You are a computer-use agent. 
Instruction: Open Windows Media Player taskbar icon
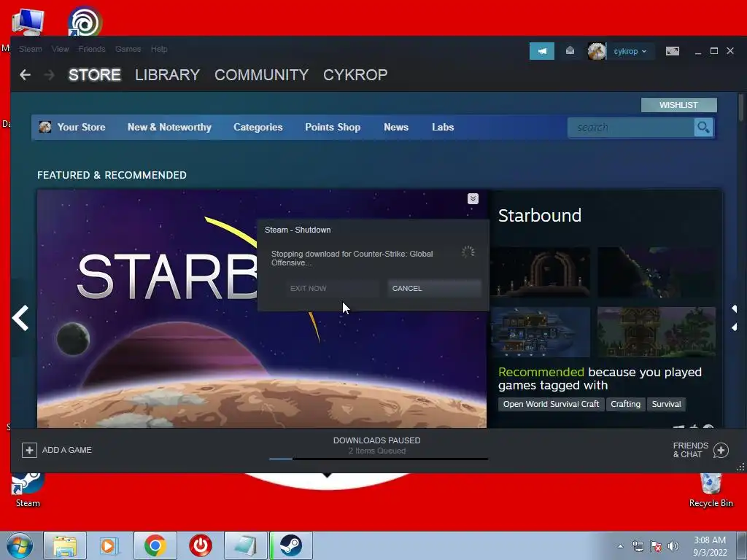[x=109, y=545]
